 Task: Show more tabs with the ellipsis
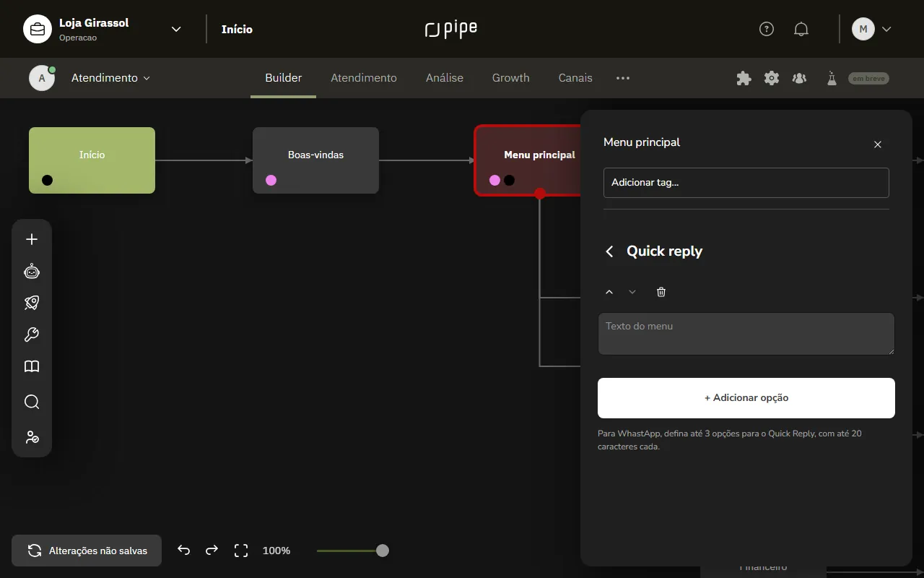(623, 78)
